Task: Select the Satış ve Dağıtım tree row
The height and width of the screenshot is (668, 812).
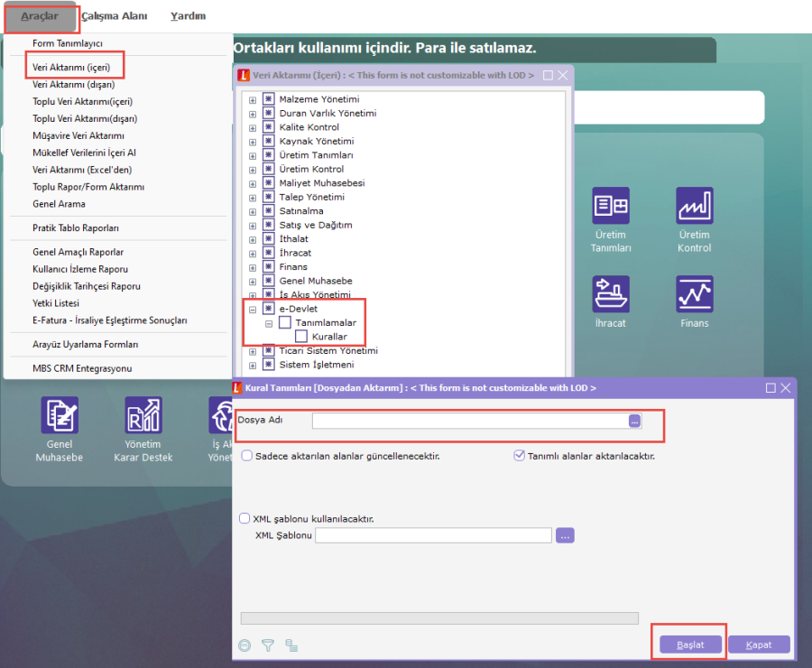Action: pyautogui.click(x=316, y=225)
